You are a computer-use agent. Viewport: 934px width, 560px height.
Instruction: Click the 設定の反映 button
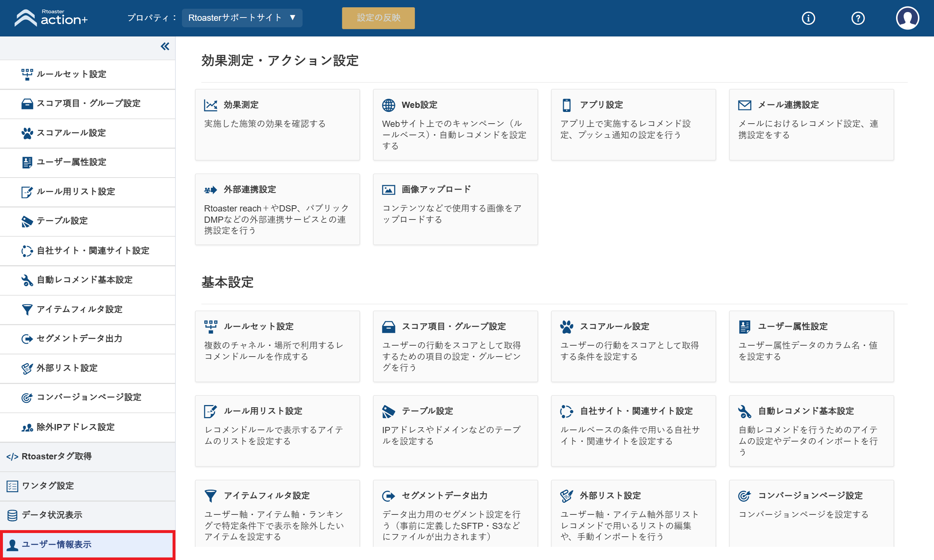point(378,18)
